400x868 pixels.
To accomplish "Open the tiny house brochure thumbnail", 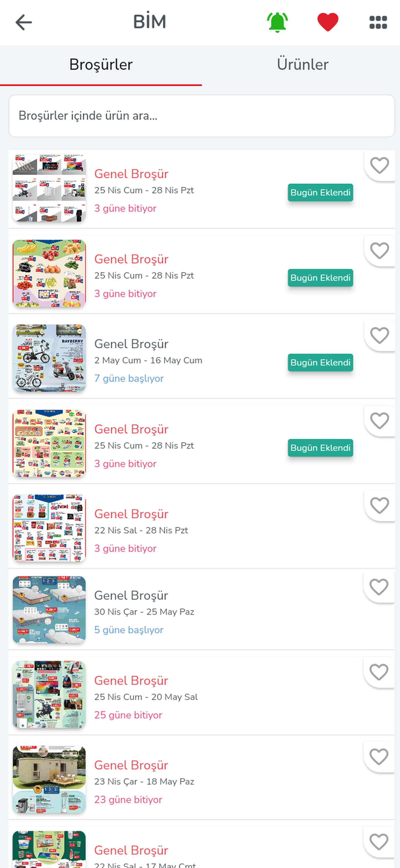I will [x=49, y=779].
